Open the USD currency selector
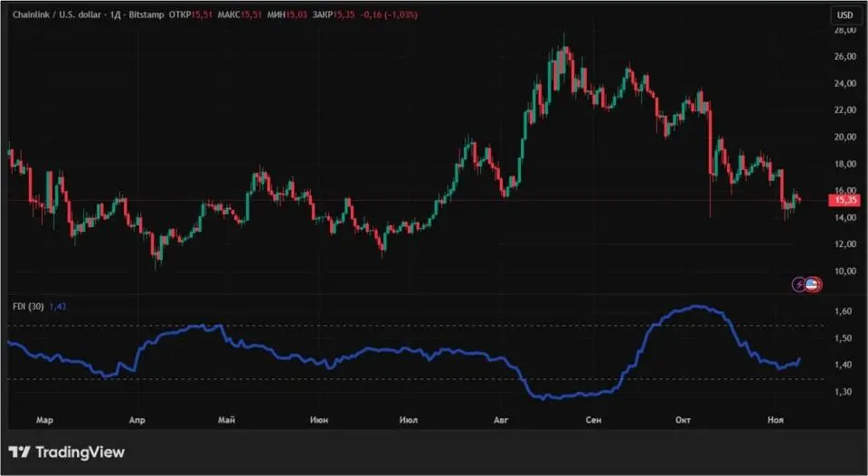Viewport: 868px width, 476px height. click(844, 14)
